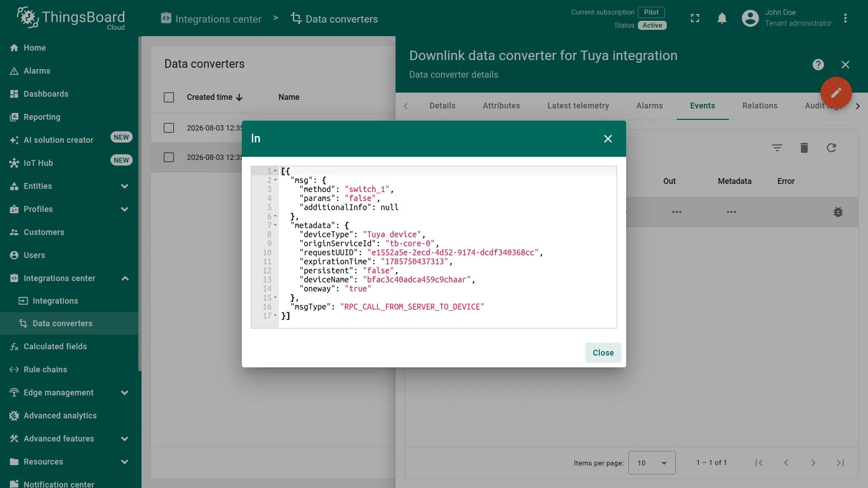
Task: Close the In dialog with X
Action: tap(608, 139)
